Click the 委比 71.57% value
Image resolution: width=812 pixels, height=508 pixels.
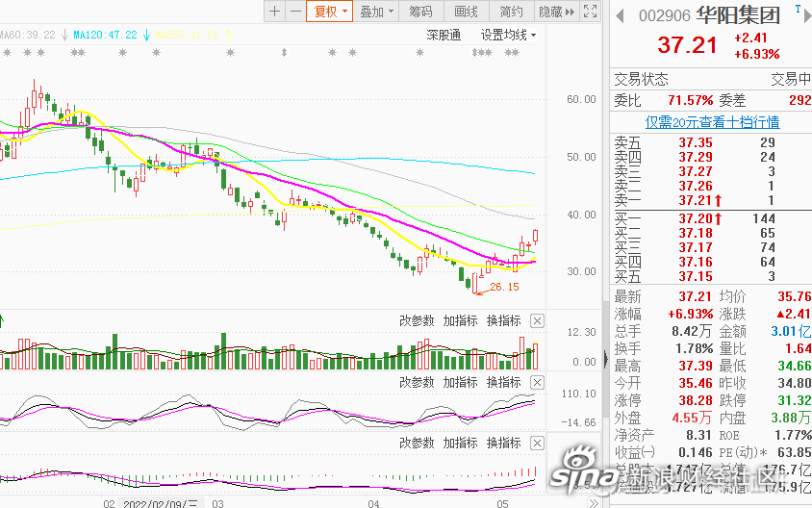691,100
